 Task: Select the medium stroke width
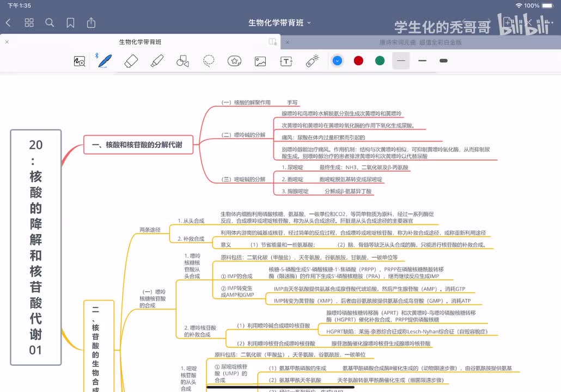(422, 61)
